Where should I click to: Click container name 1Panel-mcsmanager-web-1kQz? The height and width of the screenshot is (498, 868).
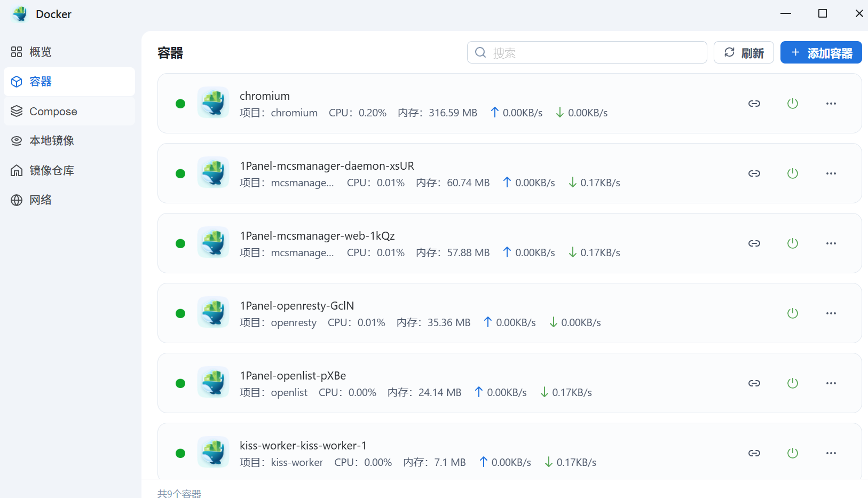pos(317,236)
